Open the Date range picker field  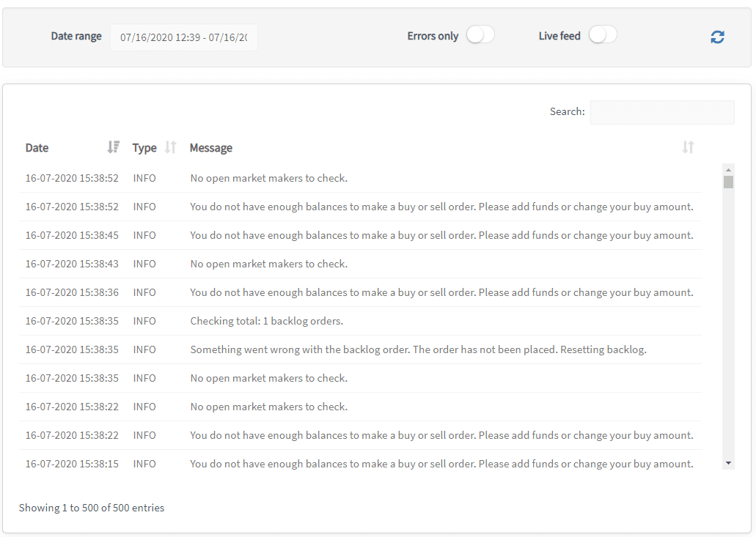[184, 37]
